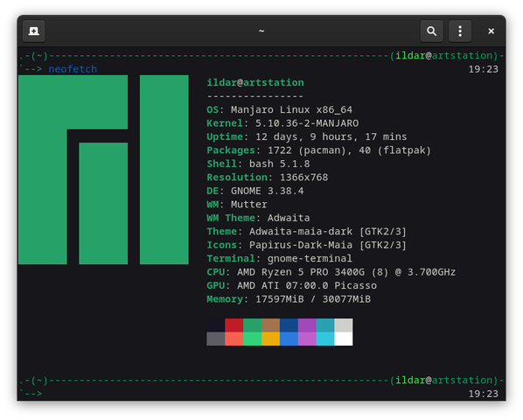This screenshot has width=523, height=420.
Task: Click the gray swatch in bottom palette row
Action: click(216, 339)
